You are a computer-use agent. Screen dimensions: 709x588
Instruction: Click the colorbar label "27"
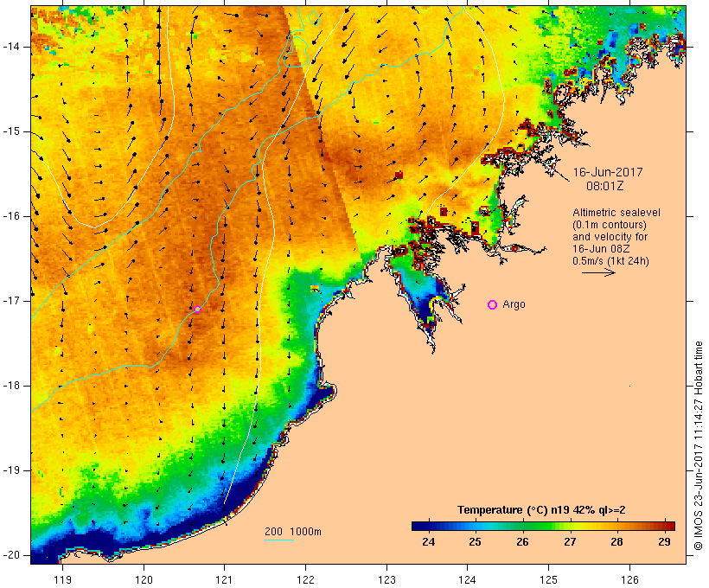pyautogui.click(x=570, y=542)
